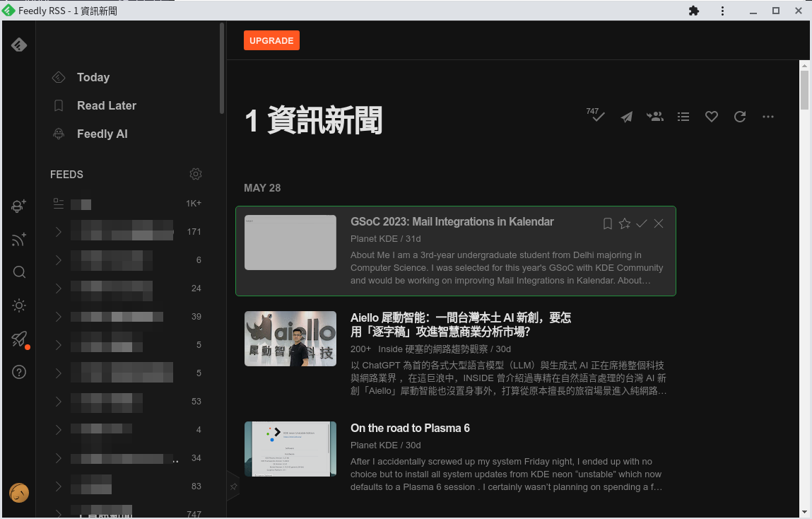Click Planet KDE source under GSoC article

(374, 239)
